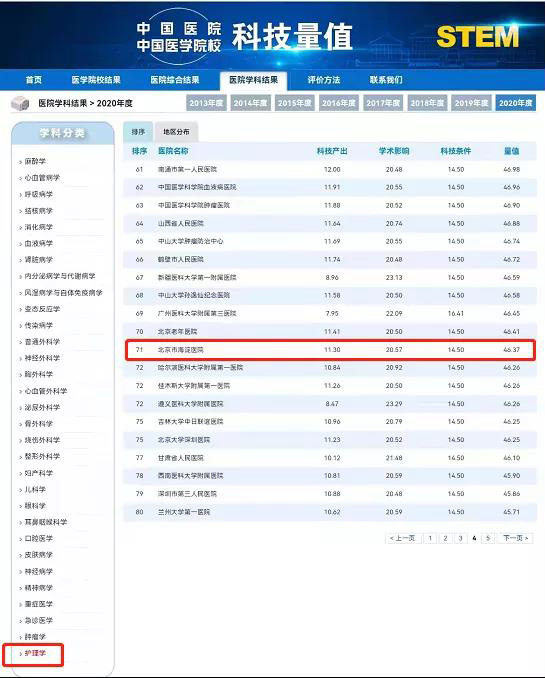Open the 重症医学 category

pos(38,604)
